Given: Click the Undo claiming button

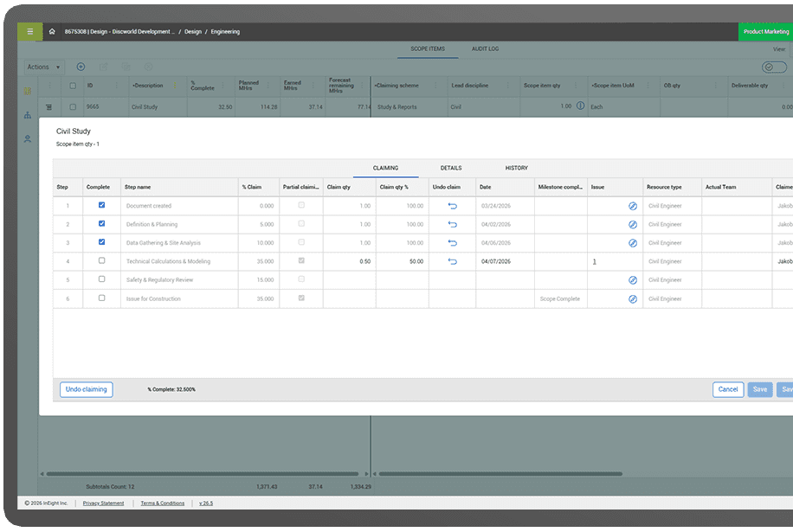Looking at the screenshot, I should pos(86,389).
